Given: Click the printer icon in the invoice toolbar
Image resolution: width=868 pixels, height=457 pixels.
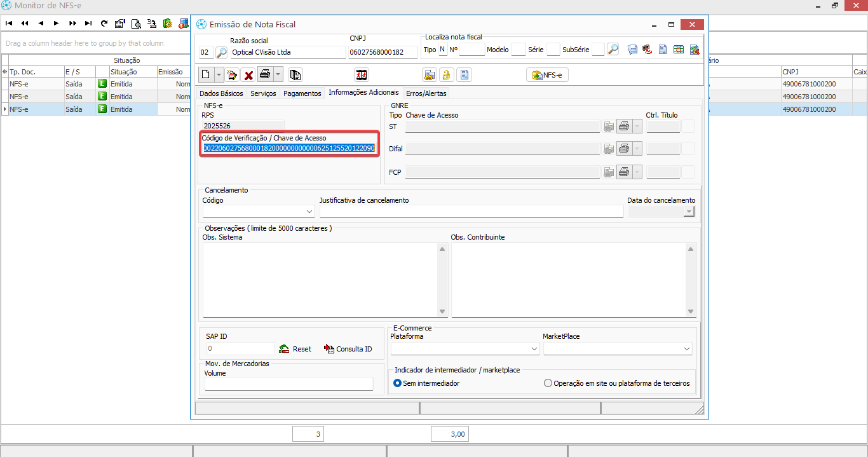Looking at the screenshot, I should point(265,75).
